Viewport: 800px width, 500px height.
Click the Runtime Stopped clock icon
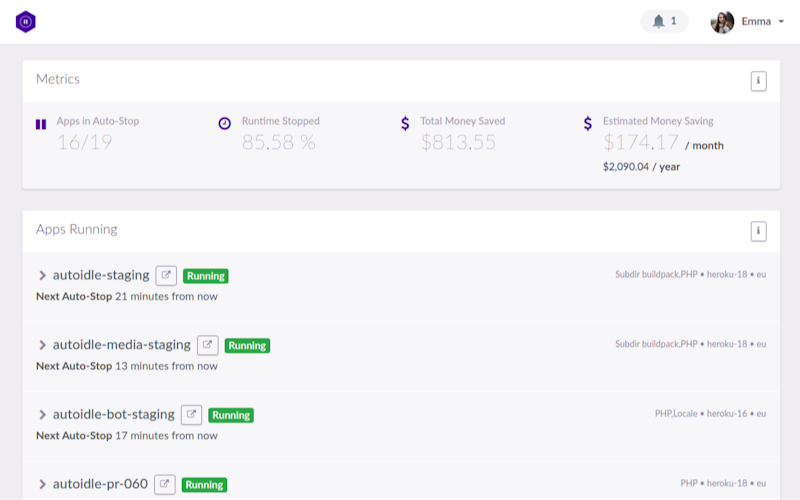click(x=224, y=123)
